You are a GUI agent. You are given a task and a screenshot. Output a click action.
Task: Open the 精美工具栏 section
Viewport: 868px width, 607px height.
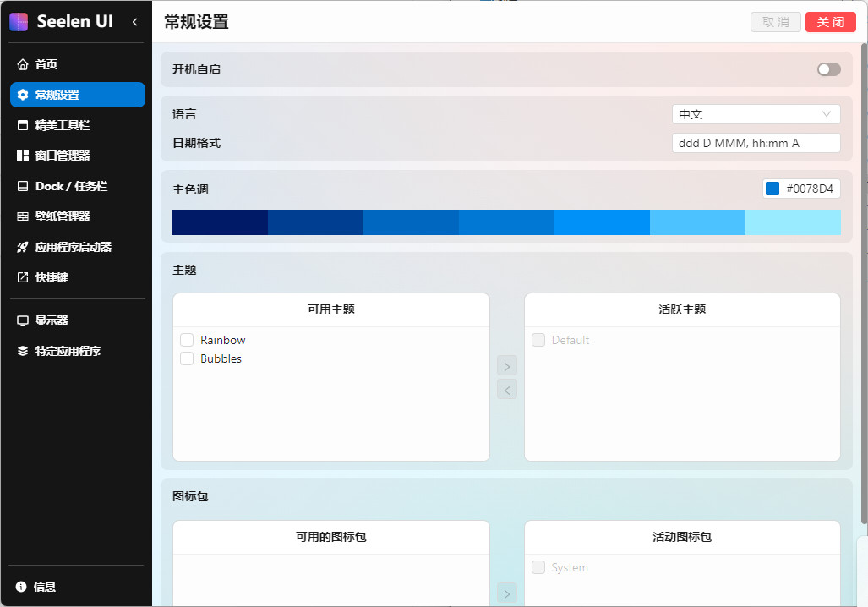[x=78, y=125]
